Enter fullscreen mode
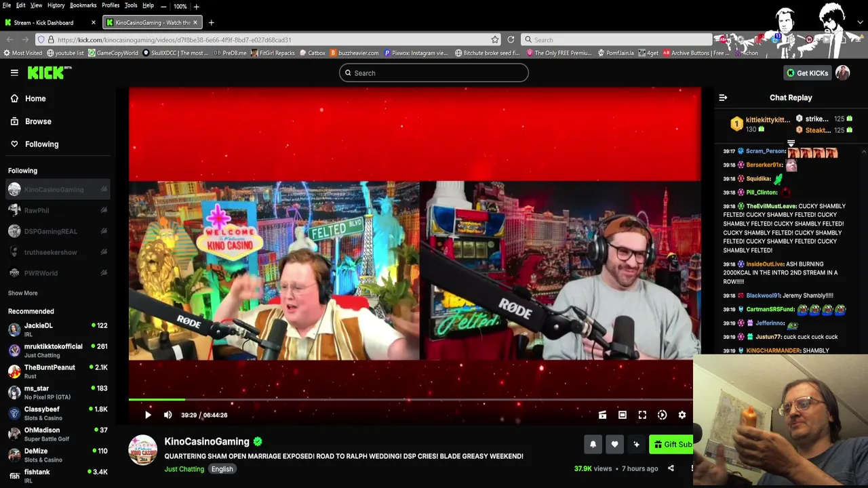The image size is (868, 488). (x=642, y=415)
